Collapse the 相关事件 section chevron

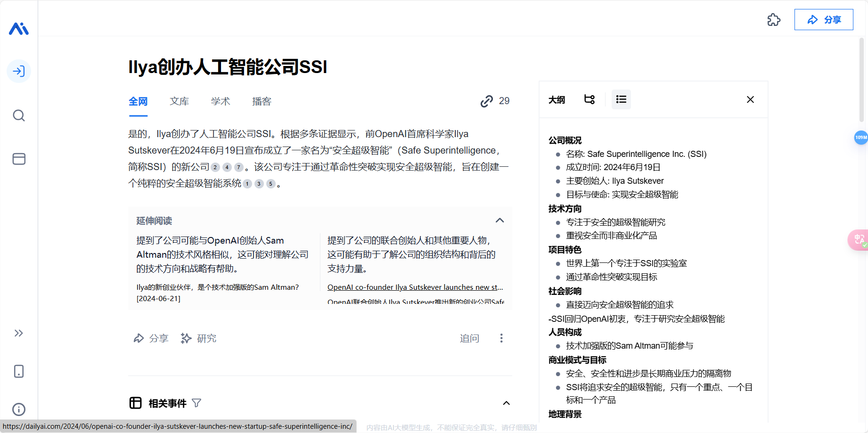[x=506, y=403]
